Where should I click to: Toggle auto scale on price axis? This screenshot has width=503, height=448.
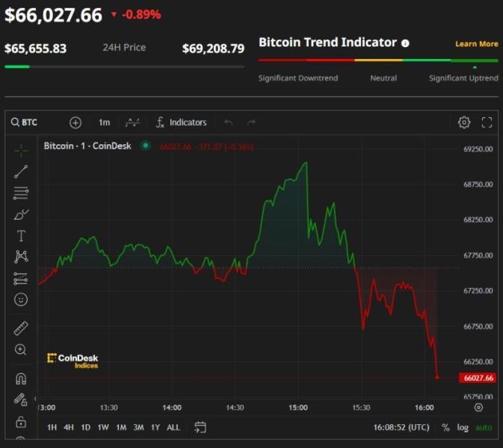coord(484,428)
